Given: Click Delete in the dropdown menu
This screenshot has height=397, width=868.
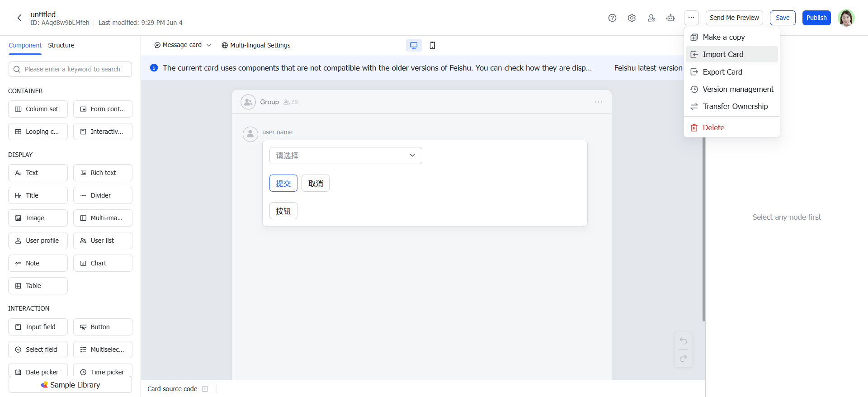Looking at the screenshot, I should pyautogui.click(x=732, y=128).
